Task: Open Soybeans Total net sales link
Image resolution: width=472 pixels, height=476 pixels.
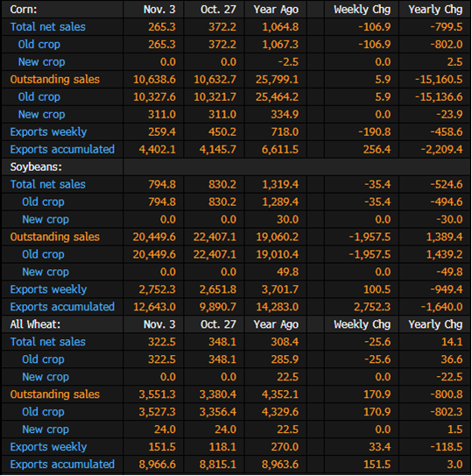Action: [47, 184]
